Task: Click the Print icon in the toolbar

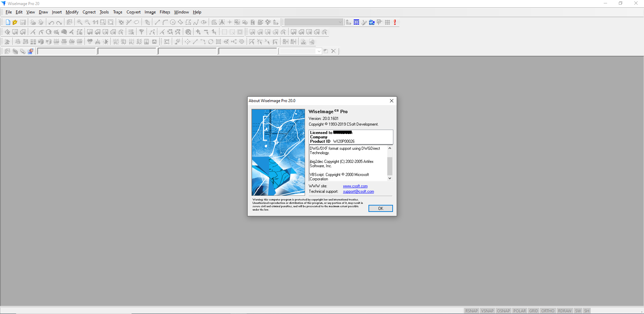Action: [x=33, y=22]
